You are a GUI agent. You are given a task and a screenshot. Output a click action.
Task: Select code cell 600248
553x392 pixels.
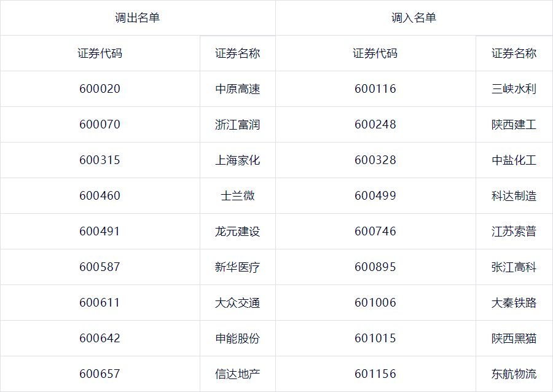click(x=375, y=125)
